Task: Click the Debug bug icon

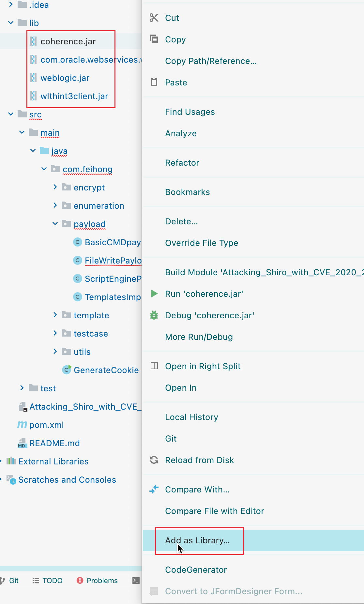Action: coord(154,315)
